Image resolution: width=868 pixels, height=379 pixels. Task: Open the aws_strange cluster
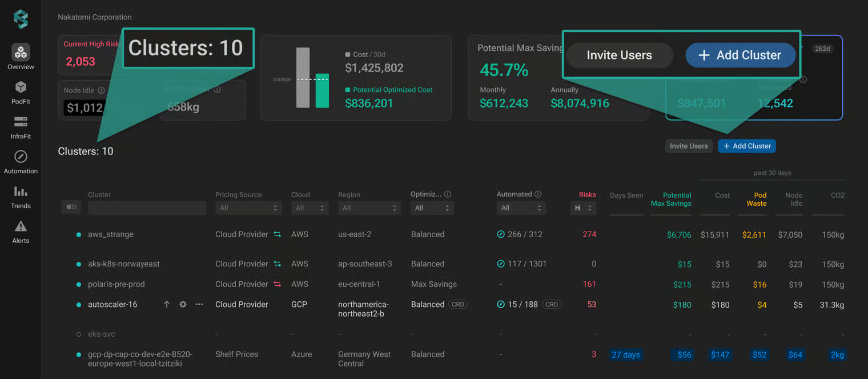point(111,234)
